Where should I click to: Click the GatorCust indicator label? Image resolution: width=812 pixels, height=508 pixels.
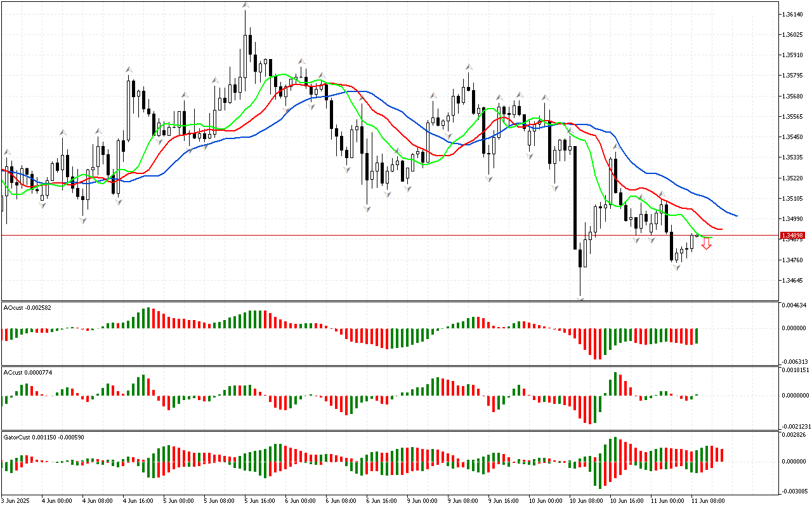coord(44,437)
